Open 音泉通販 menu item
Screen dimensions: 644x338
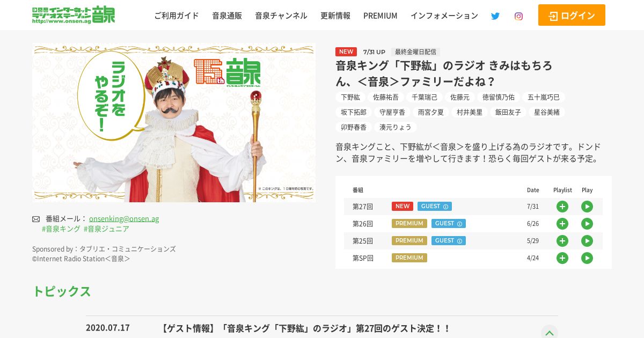(227, 16)
